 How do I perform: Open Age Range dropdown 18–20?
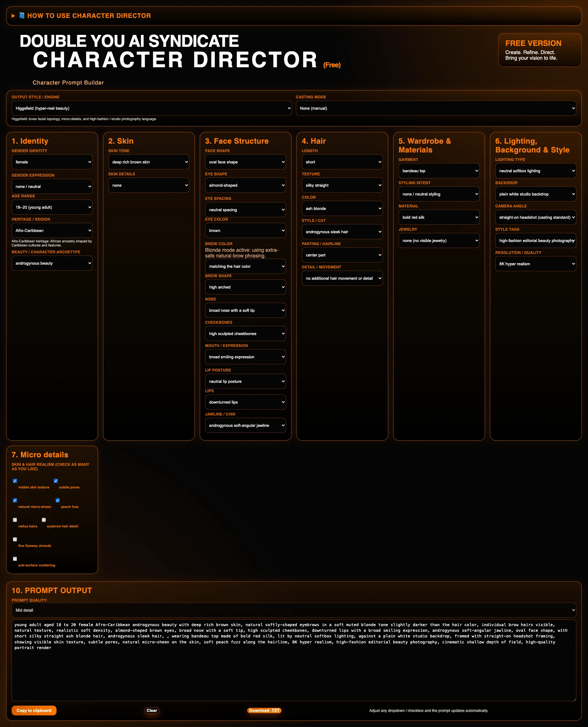[52, 207]
